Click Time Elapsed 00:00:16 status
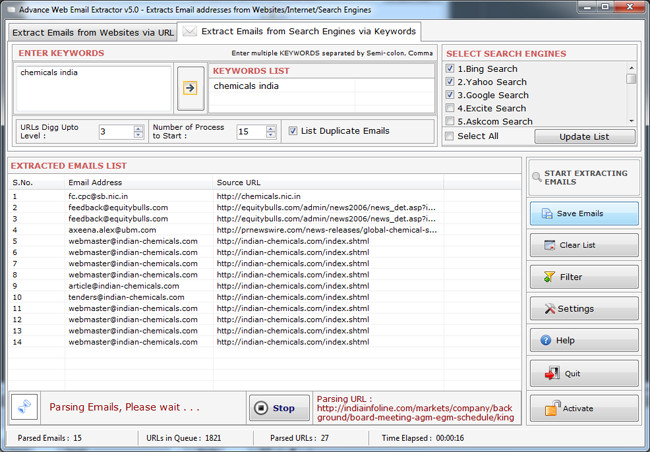This screenshot has height=452, width=650. pos(423,438)
